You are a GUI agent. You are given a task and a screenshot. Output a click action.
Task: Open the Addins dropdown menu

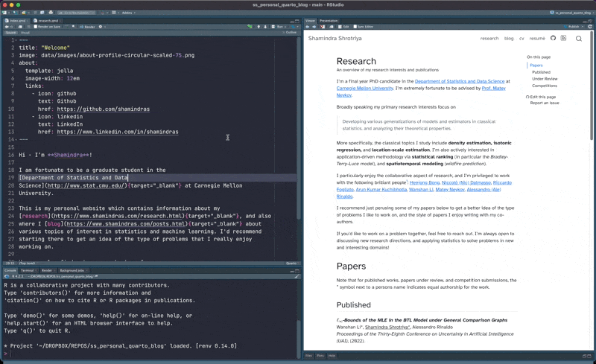pos(128,13)
